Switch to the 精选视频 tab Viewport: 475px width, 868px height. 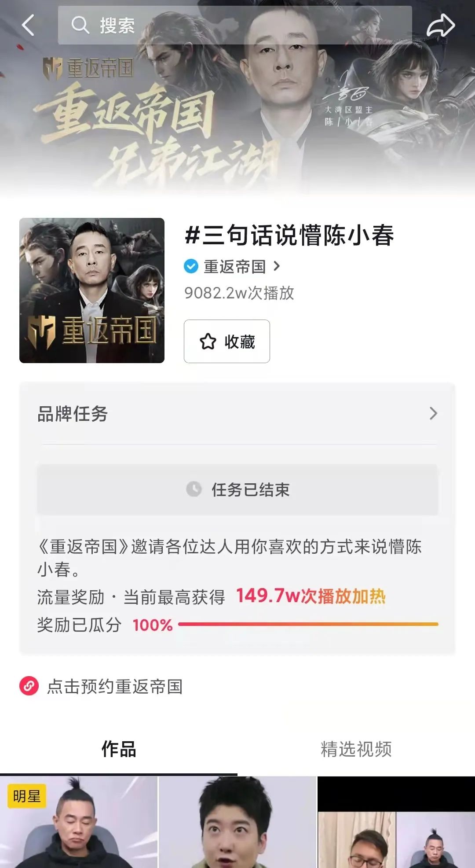point(356,749)
